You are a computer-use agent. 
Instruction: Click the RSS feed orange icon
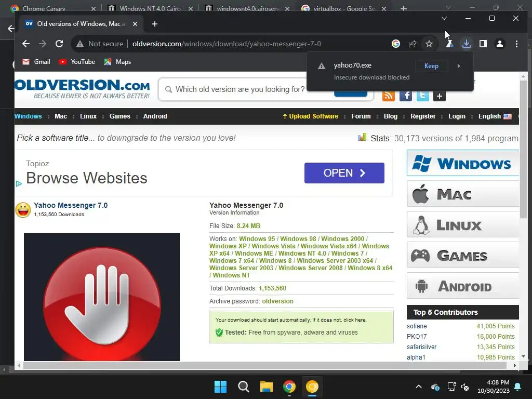[389, 96]
